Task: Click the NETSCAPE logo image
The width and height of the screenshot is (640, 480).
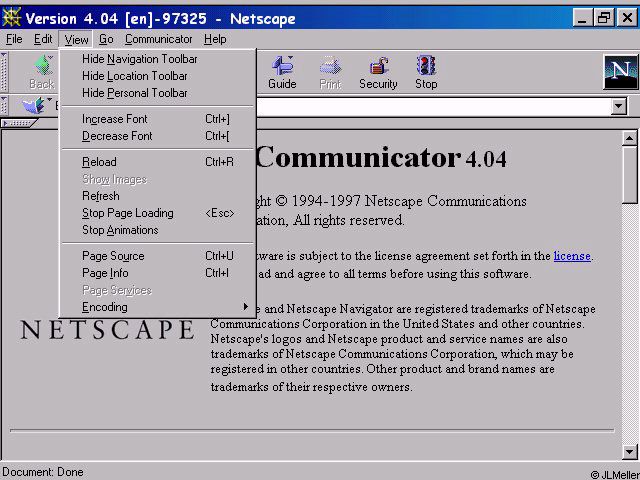Action: [107, 329]
